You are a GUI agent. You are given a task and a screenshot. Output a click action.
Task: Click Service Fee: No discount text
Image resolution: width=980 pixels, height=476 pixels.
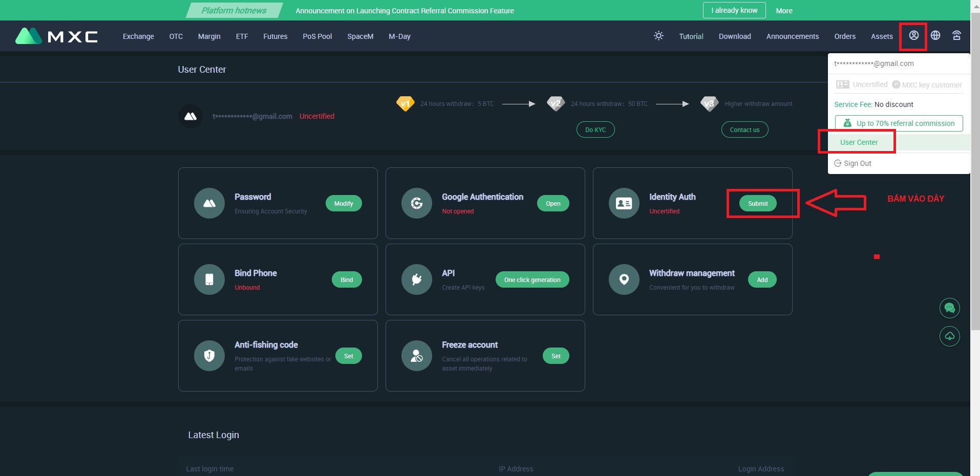point(874,104)
